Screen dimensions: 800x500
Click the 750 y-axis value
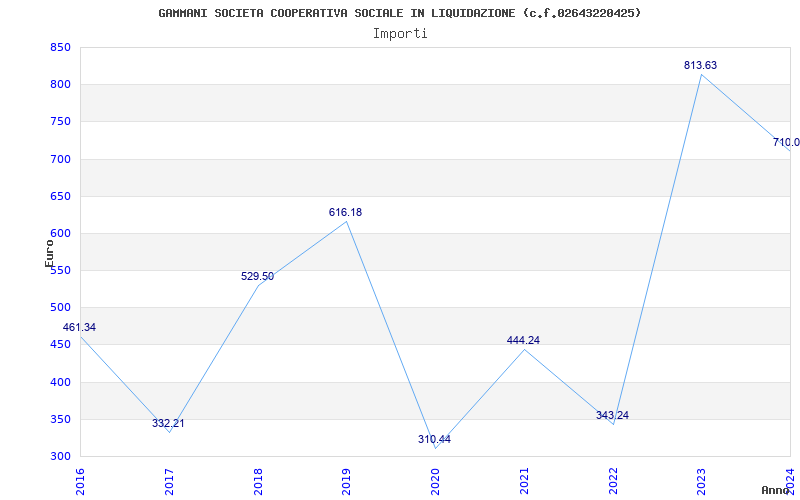click(60, 122)
